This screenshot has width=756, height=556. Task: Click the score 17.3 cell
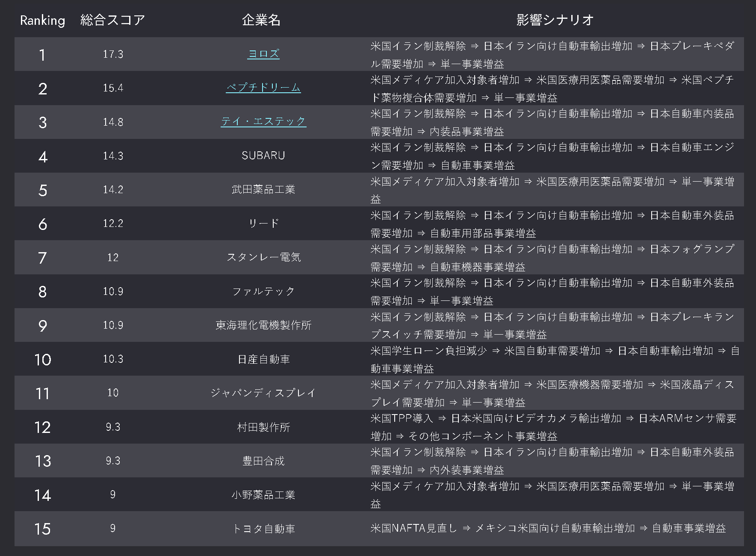(113, 54)
